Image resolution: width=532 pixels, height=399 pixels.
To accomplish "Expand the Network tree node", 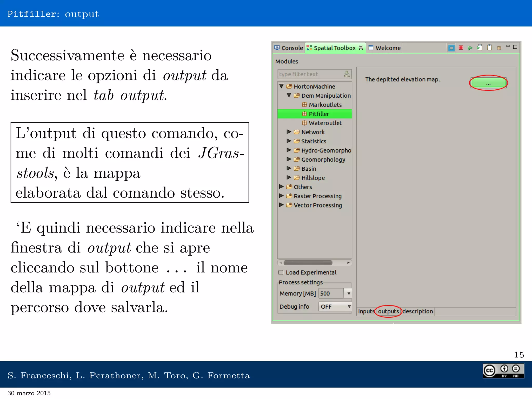I will [289, 132].
